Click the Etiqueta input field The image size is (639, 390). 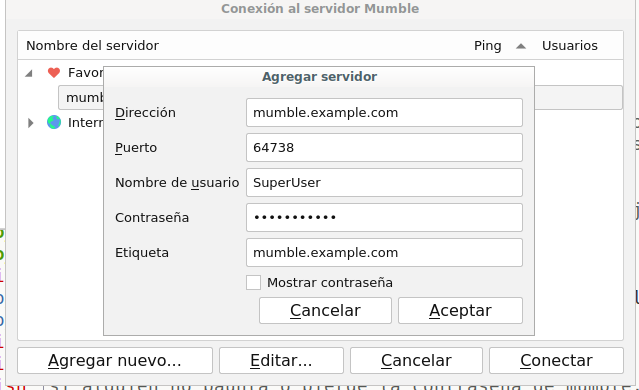coord(384,253)
